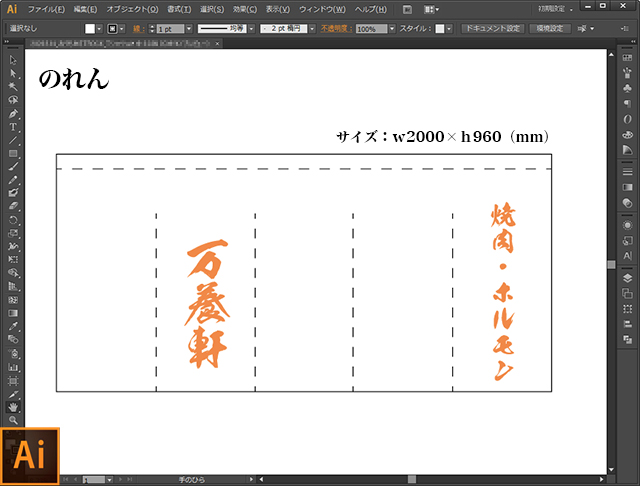Select the Zoom magnifier tool
640x486 pixels.
pyautogui.click(x=13, y=420)
